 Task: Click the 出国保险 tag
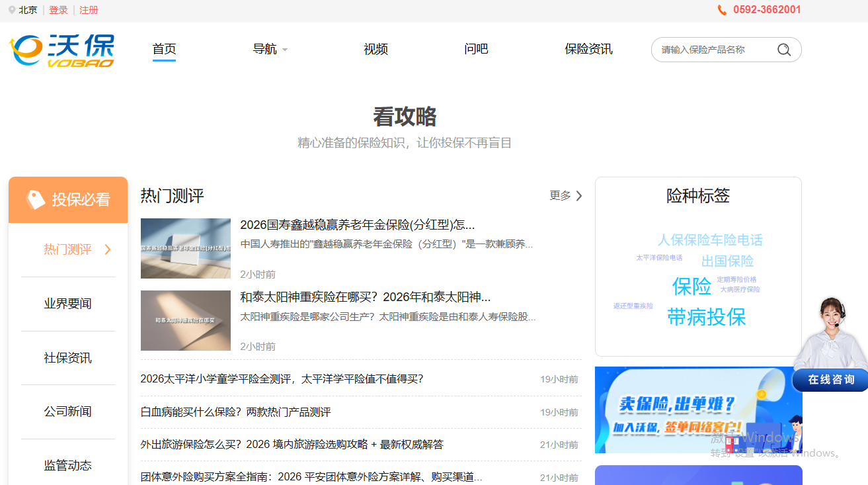(727, 261)
